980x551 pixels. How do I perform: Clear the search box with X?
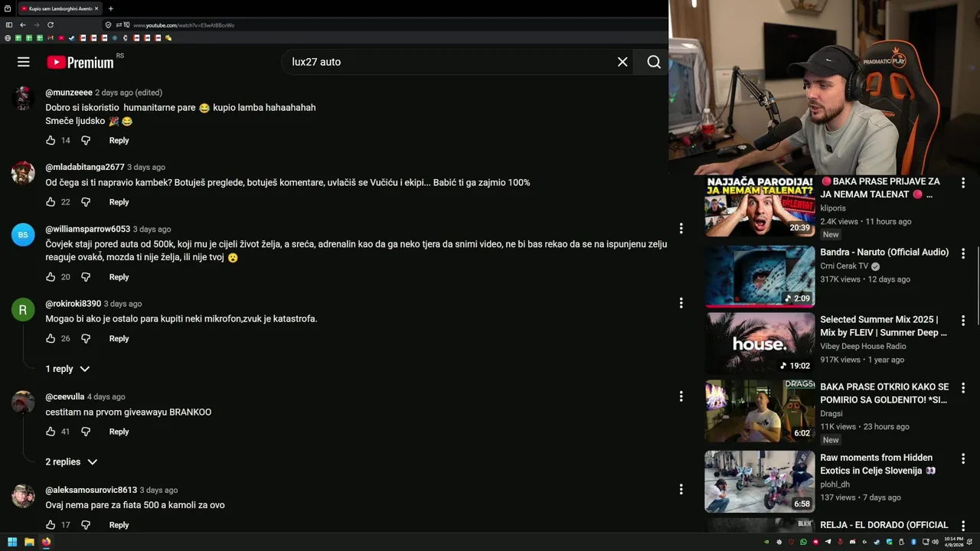click(622, 62)
